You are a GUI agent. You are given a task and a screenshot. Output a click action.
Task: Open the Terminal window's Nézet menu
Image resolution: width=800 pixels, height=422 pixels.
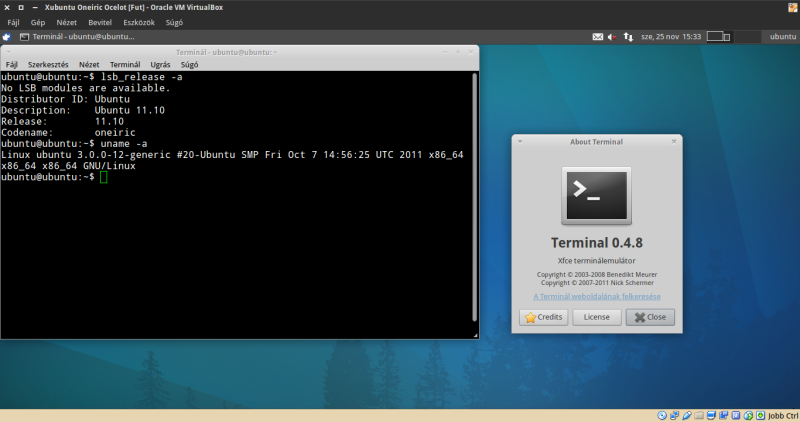click(89, 64)
